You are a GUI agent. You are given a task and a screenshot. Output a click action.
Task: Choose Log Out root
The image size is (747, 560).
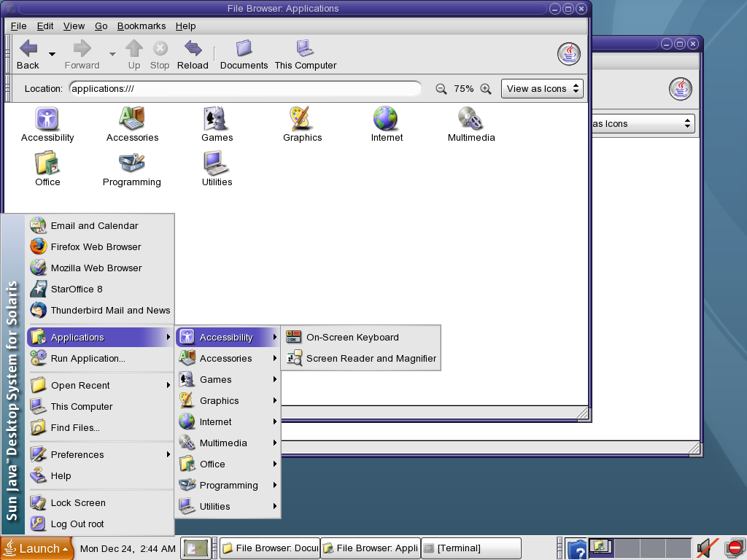point(100,524)
